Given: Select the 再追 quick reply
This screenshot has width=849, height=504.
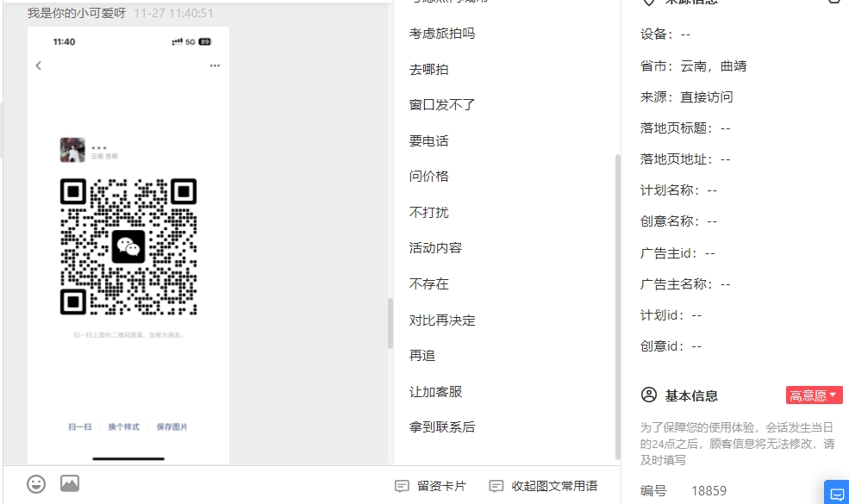Looking at the screenshot, I should 422,356.
